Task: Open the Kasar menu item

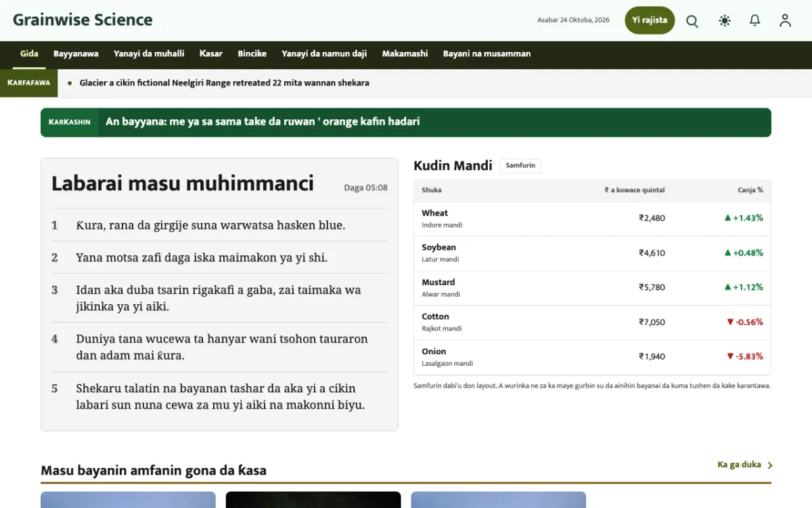Action: coord(211,54)
